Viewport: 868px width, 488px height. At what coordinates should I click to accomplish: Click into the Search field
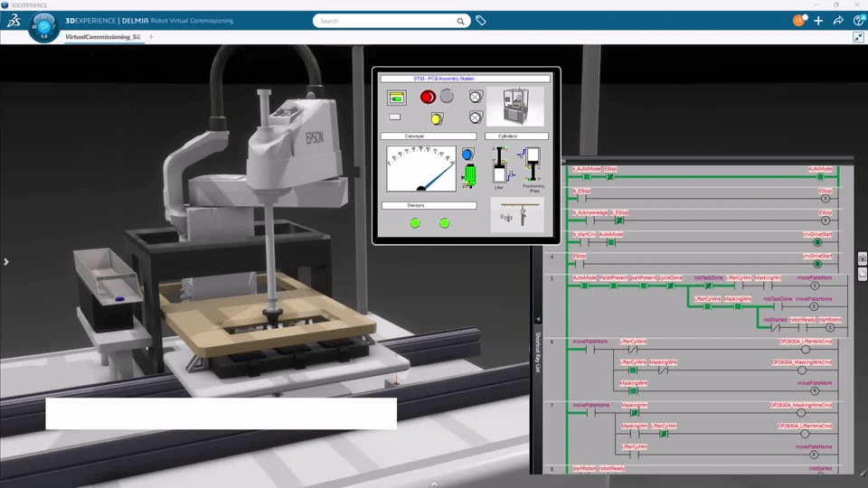pyautogui.click(x=386, y=21)
